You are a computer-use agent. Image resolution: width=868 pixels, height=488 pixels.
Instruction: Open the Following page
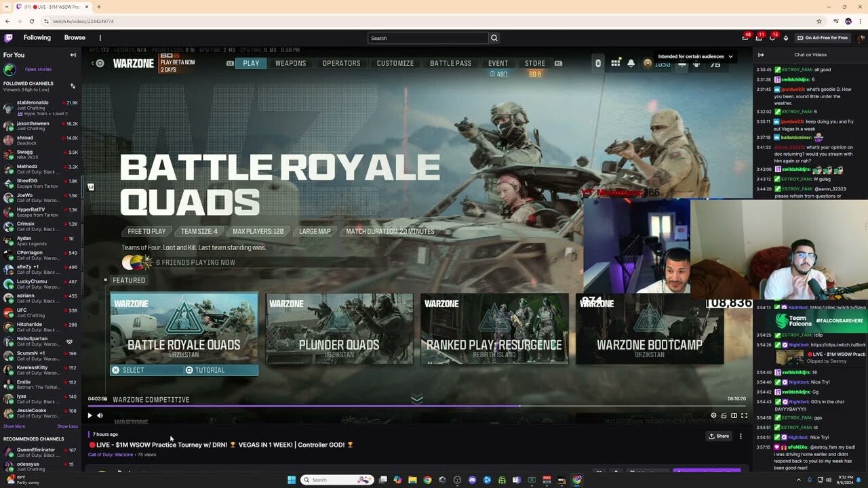click(37, 38)
